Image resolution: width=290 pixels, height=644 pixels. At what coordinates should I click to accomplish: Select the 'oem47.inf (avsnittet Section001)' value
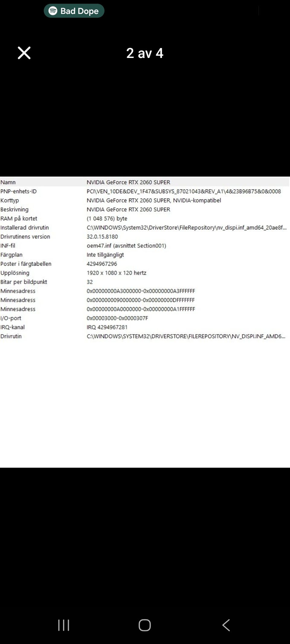pos(126,245)
